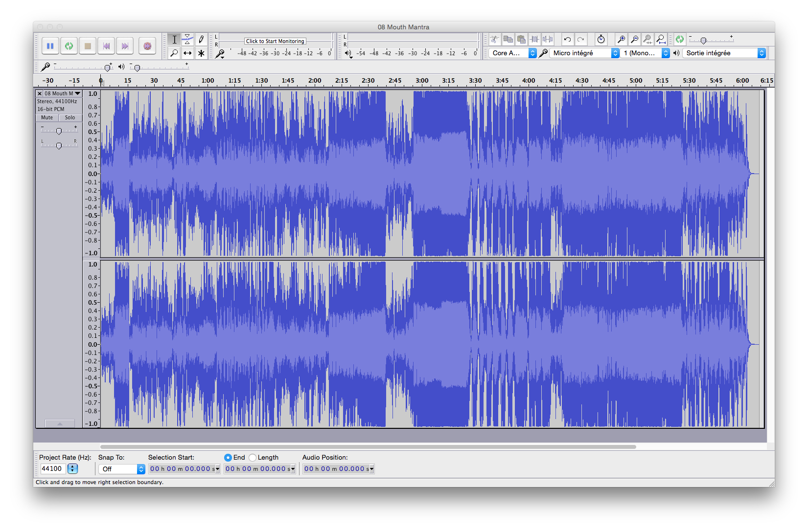
Task: Click the Zoom In magnifier icon
Action: (x=621, y=39)
